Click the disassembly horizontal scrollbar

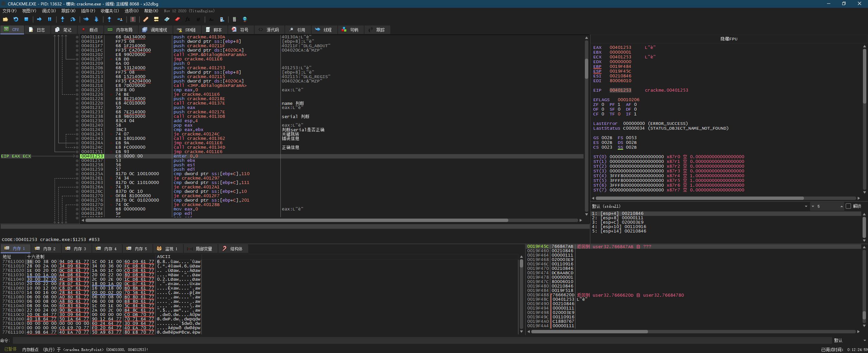tap(297, 220)
